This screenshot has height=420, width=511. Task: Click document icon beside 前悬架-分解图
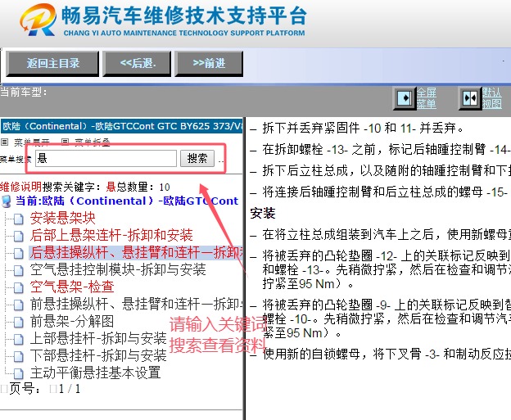[19, 323]
